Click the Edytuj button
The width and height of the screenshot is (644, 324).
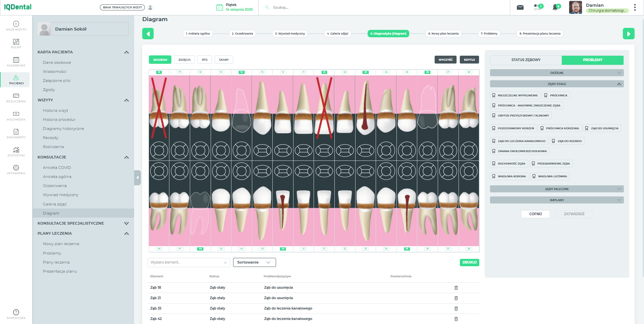(x=469, y=60)
